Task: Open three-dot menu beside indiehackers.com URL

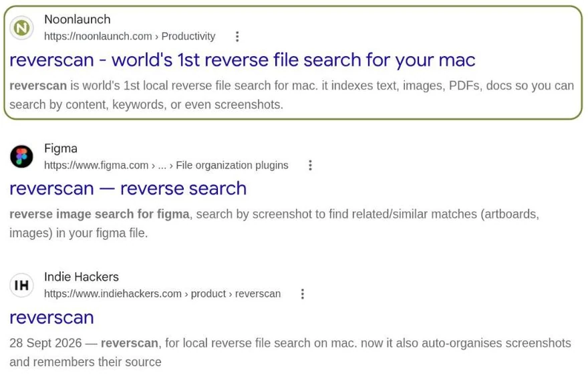Action: pyautogui.click(x=302, y=293)
